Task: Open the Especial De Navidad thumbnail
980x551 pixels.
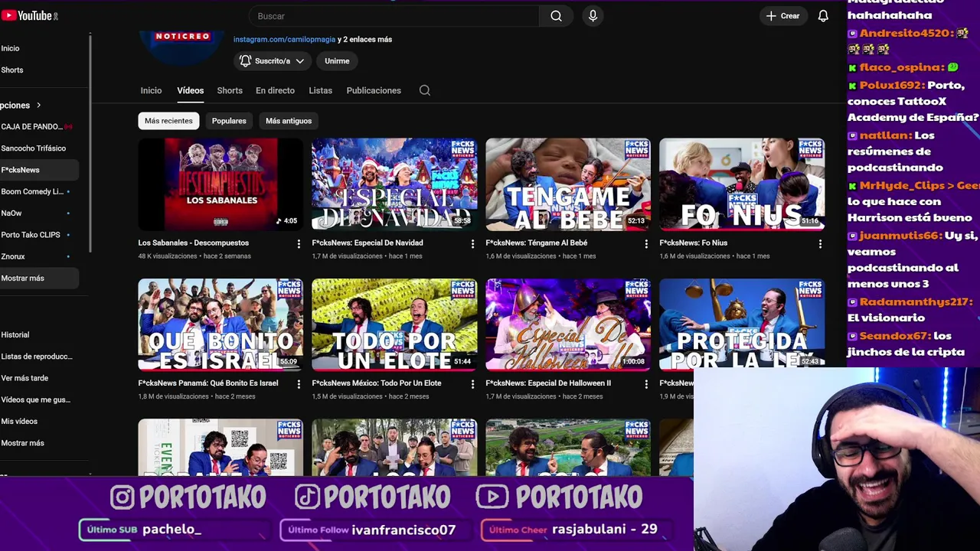Action: (x=394, y=184)
